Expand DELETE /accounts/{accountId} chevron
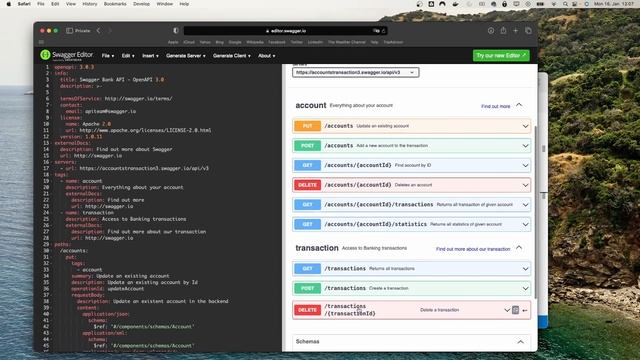 pyautogui.click(x=525, y=185)
